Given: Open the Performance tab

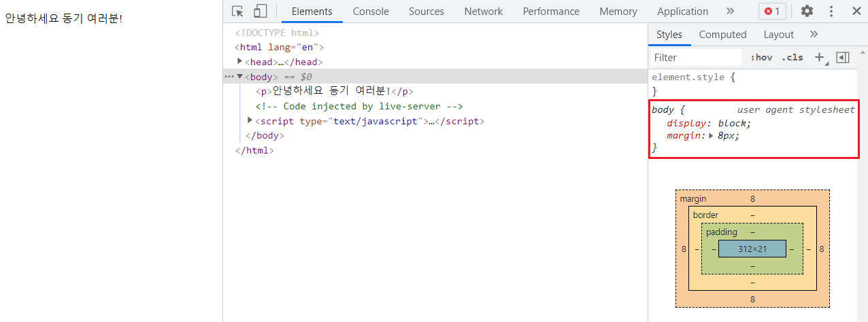Looking at the screenshot, I should click(551, 12).
